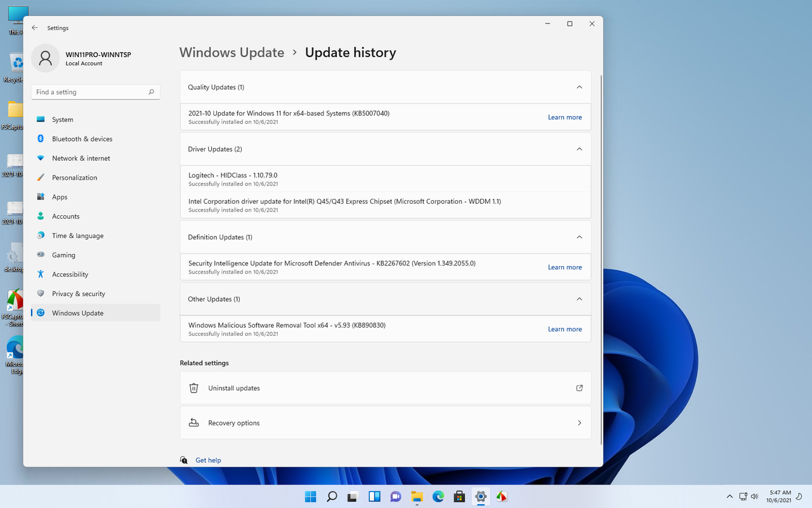The height and width of the screenshot is (508, 812).
Task: Open Learn more for Malicious Software Removal Tool
Action: coord(565,329)
